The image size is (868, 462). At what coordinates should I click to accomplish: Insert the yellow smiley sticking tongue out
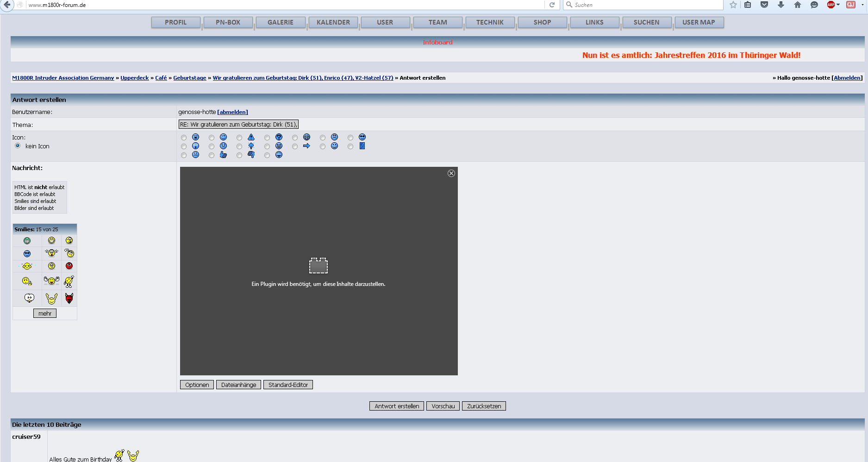click(x=51, y=281)
